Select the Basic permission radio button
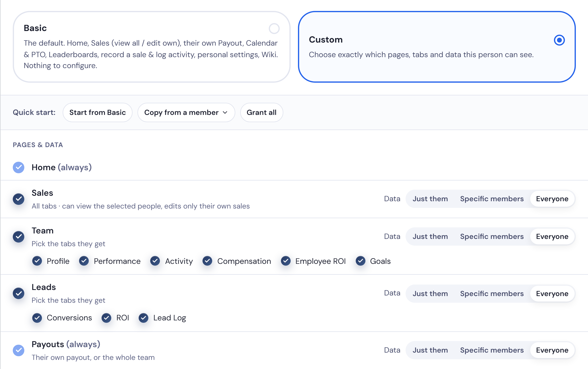 click(x=274, y=29)
